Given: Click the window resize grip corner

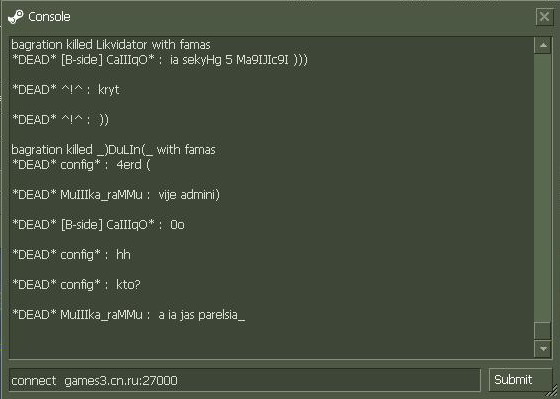Looking at the screenshot, I should [552, 391].
